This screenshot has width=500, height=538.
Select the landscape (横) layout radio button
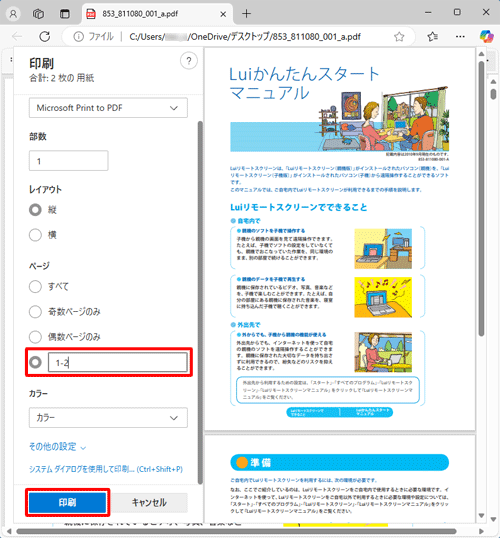pos(35,235)
